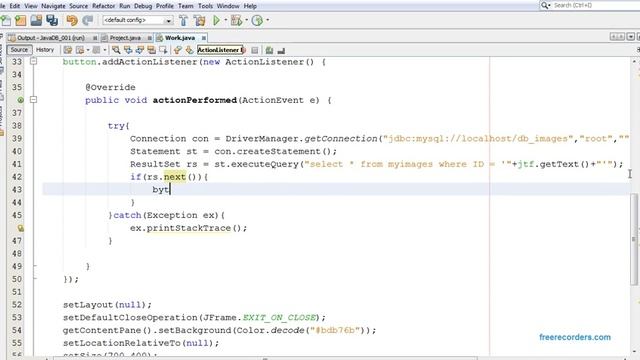The width and height of the screenshot is (640, 360).
Task: Click the warning lightbulb at printStackTrace line
Action: coord(20,228)
